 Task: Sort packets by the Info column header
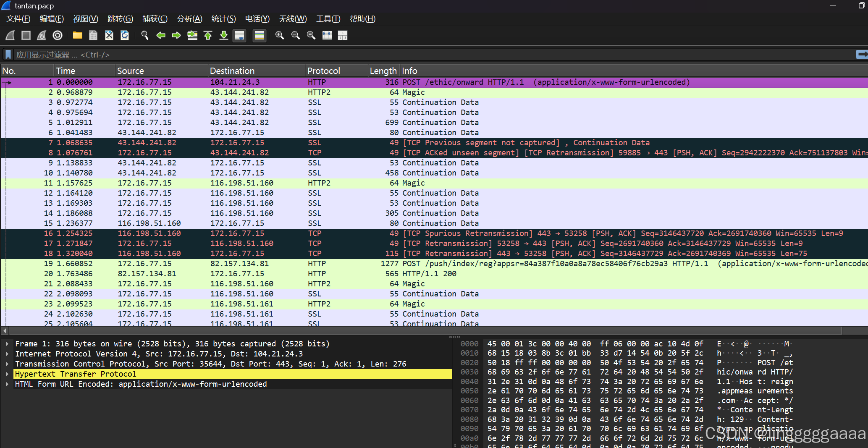[634, 71]
